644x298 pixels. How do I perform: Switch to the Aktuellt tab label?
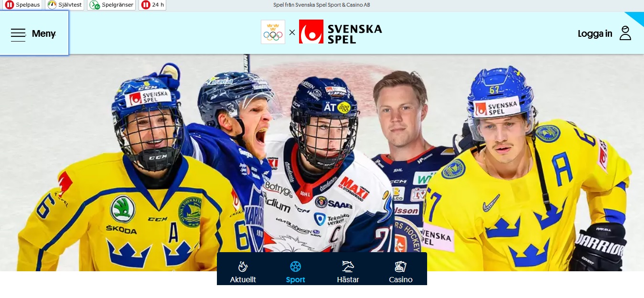(243, 280)
